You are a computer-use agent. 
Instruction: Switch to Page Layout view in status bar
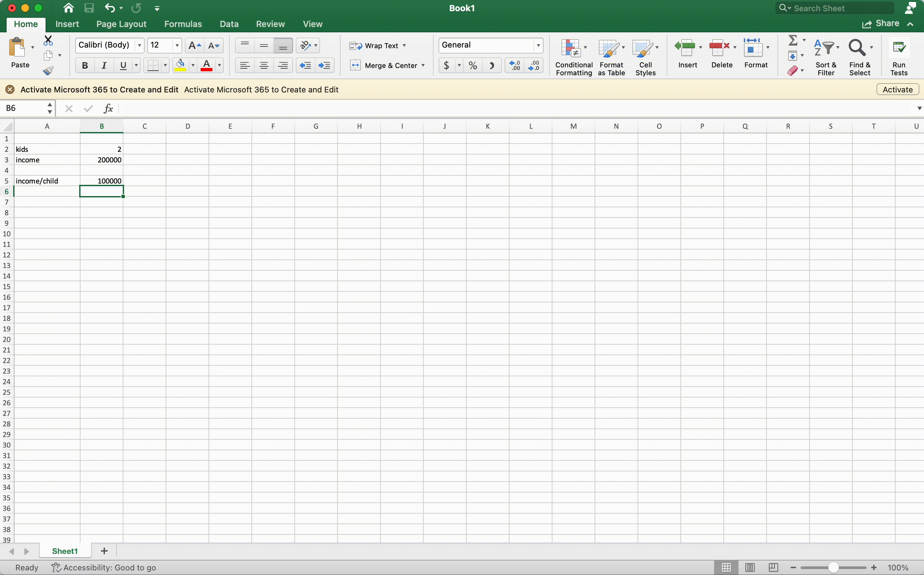749,567
